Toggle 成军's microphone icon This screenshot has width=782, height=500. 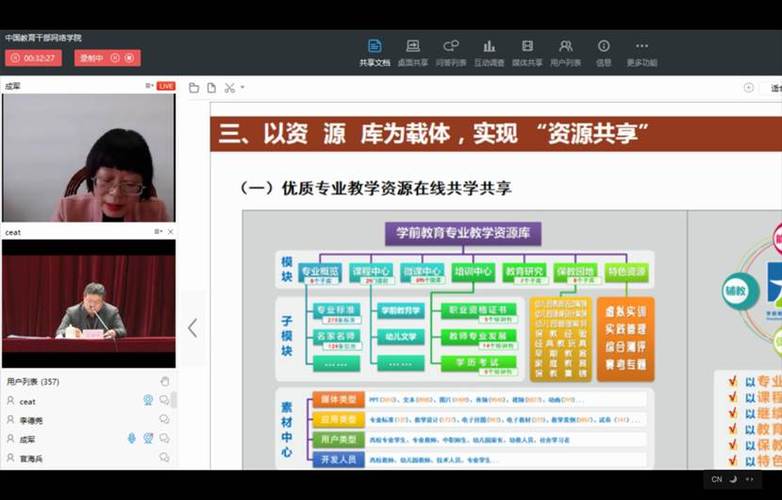tap(131, 438)
